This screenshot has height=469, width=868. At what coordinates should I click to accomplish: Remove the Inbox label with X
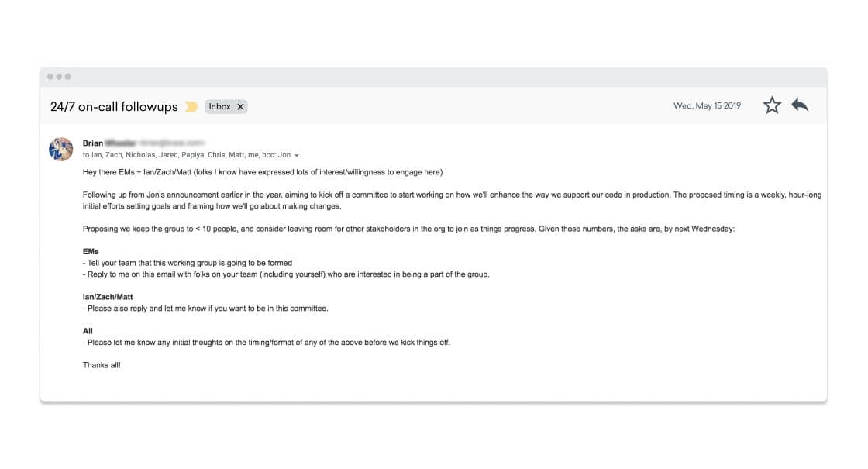coord(240,107)
